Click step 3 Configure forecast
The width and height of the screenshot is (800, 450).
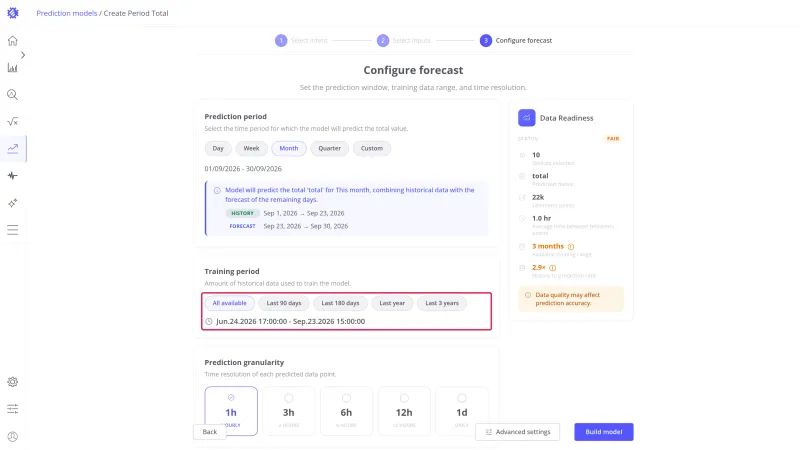click(516, 40)
